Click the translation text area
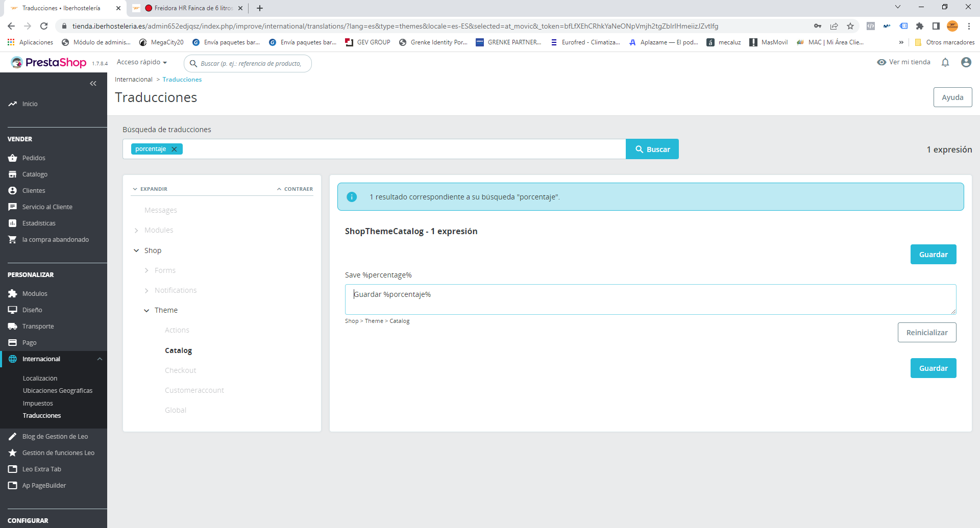This screenshot has height=528, width=980. (651, 299)
